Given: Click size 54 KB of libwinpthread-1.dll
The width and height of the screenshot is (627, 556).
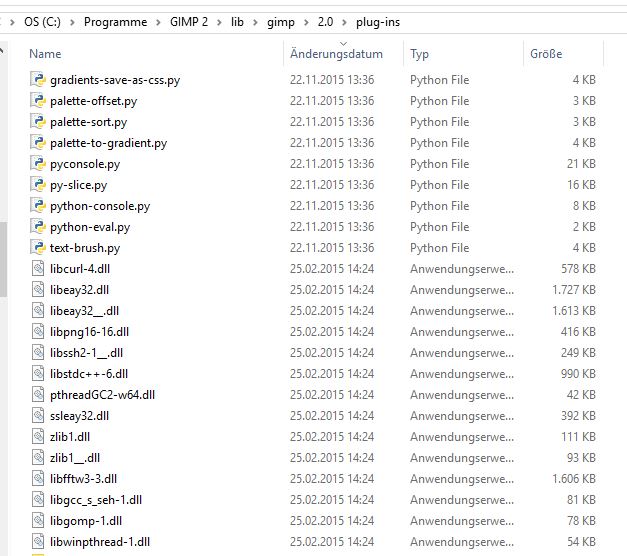Looking at the screenshot, I should click(x=581, y=542).
